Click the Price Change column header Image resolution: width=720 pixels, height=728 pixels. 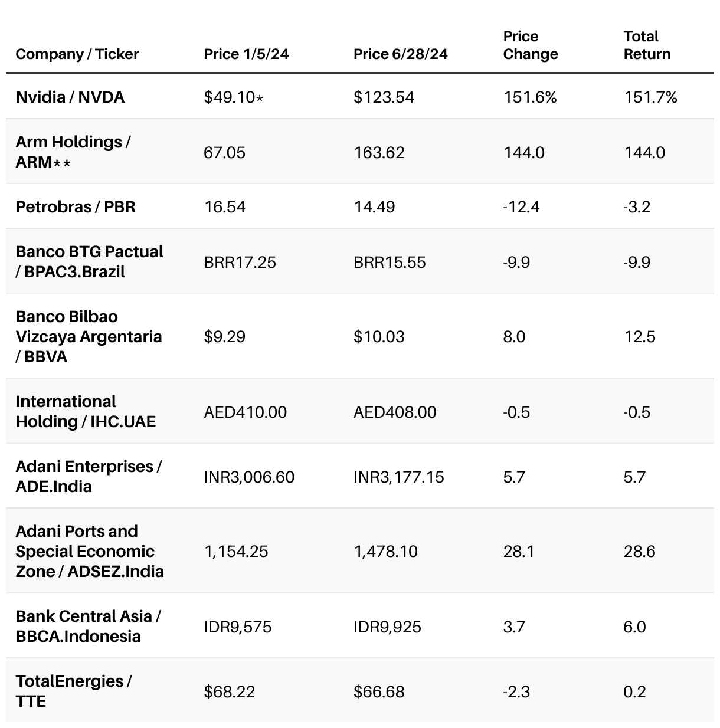(530, 45)
